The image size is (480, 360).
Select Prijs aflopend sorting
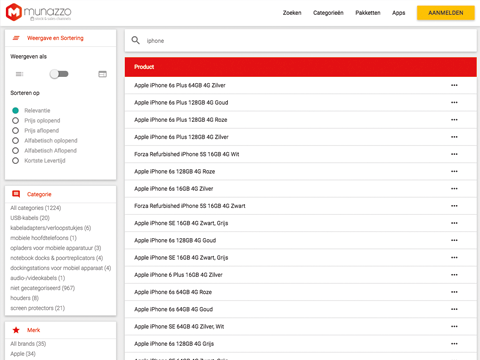(15, 130)
